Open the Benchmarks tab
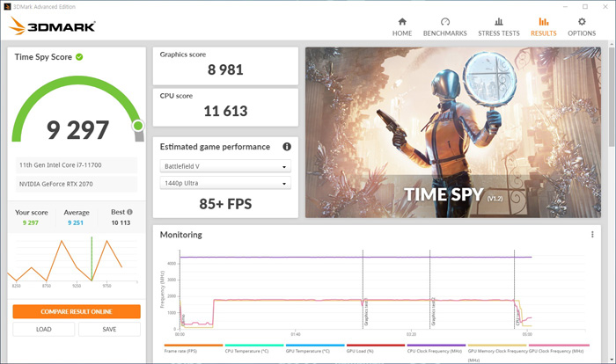Image resolution: width=616 pixels, height=364 pixels. coord(444,27)
